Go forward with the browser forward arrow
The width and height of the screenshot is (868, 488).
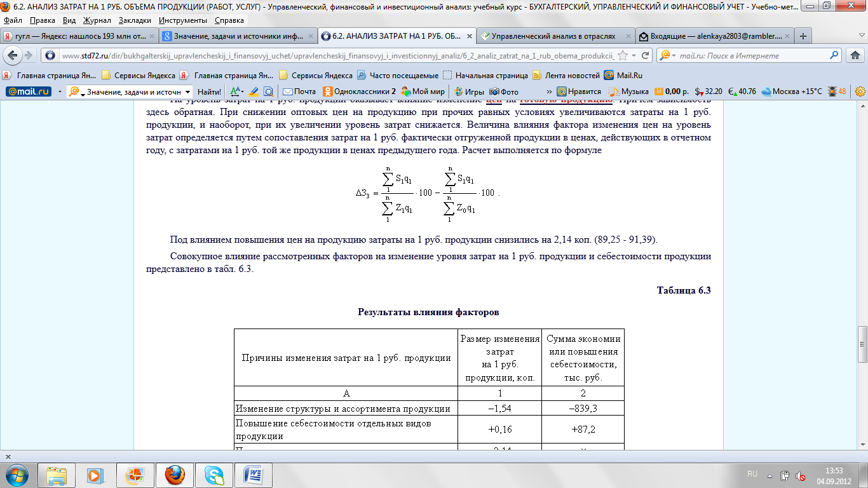[x=29, y=55]
